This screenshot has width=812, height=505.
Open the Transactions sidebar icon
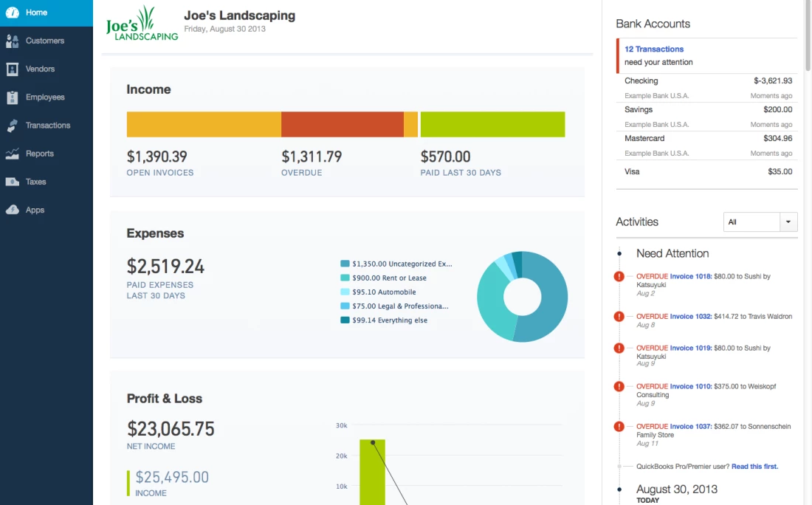coord(12,126)
